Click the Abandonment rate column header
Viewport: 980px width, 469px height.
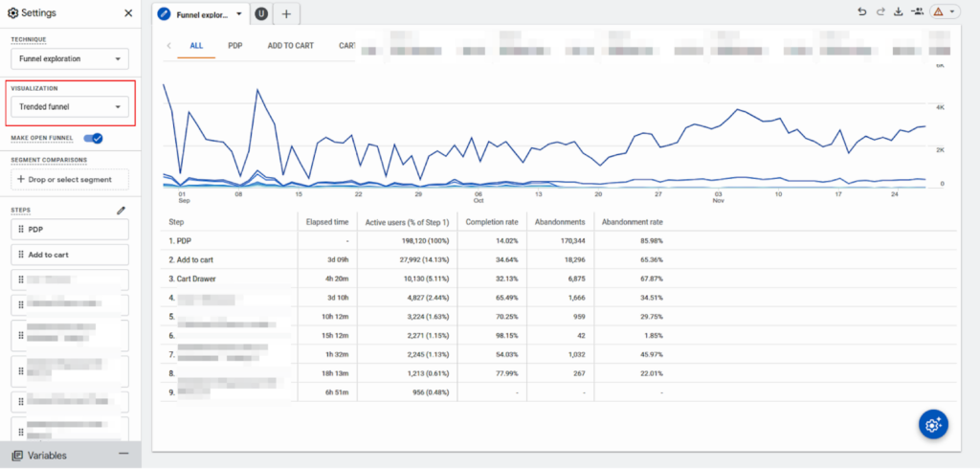(633, 221)
